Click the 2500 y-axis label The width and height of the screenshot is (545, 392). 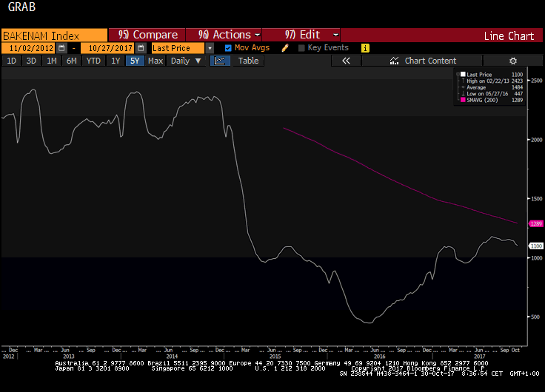coord(537,81)
